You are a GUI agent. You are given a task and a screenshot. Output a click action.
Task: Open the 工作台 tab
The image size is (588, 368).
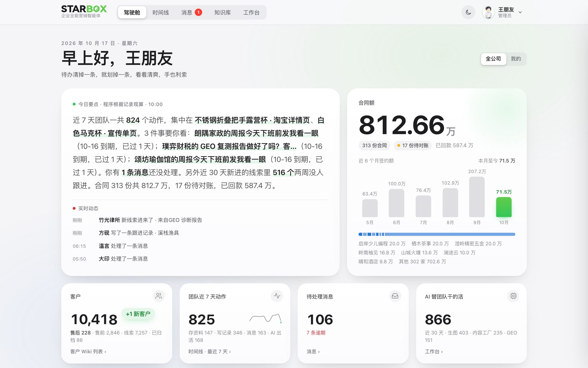tap(251, 13)
